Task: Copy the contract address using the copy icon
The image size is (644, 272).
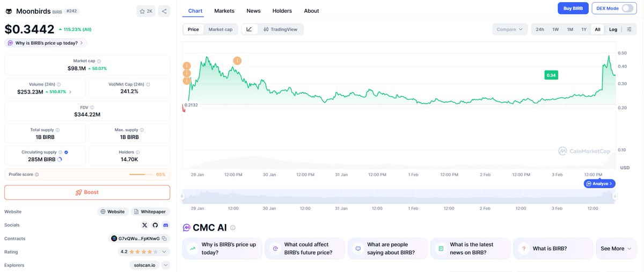Action: 165,239
